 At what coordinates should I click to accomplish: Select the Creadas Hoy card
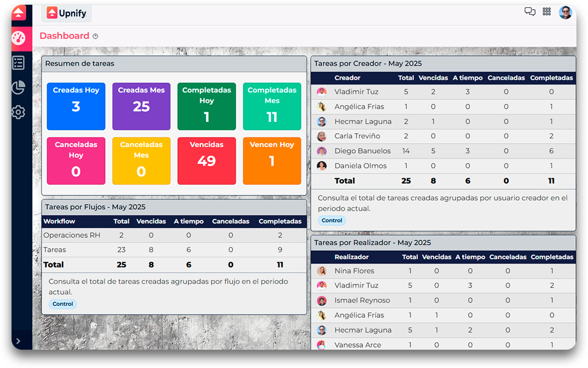click(76, 106)
